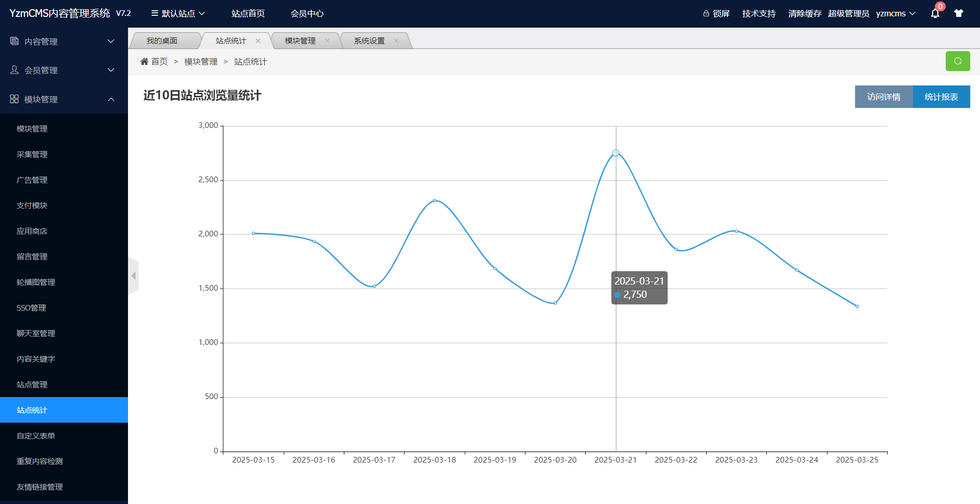Image resolution: width=980 pixels, height=504 pixels.
Task: Close the 站点统计 tab
Action: tap(258, 41)
